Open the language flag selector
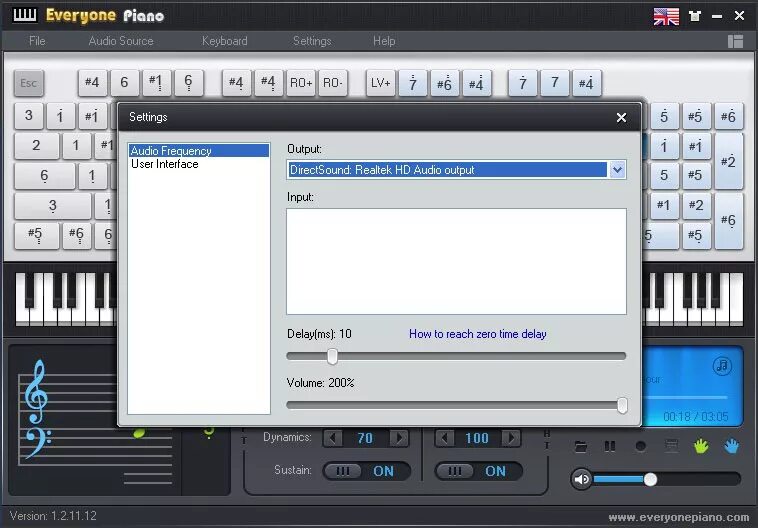The image size is (758, 528). (x=666, y=16)
